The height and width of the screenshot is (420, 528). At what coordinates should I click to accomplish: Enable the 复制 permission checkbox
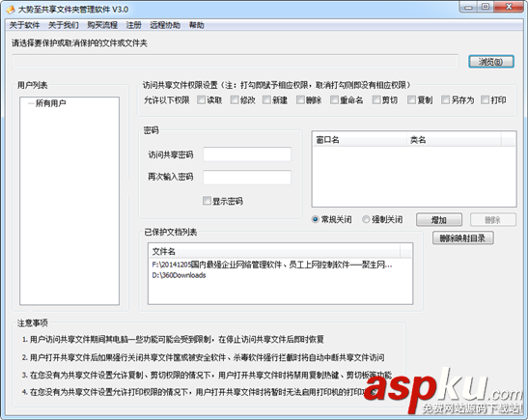(411, 99)
